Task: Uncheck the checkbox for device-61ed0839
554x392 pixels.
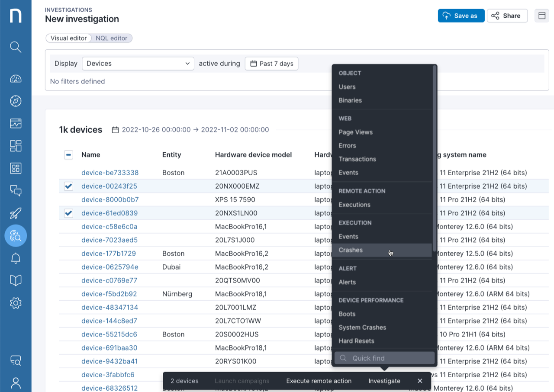Action: pyautogui.click(x=68, y=213)
